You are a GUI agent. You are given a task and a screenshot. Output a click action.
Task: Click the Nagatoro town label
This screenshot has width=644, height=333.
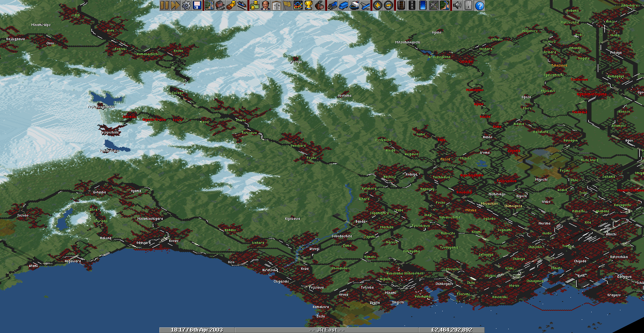(530, 31)
